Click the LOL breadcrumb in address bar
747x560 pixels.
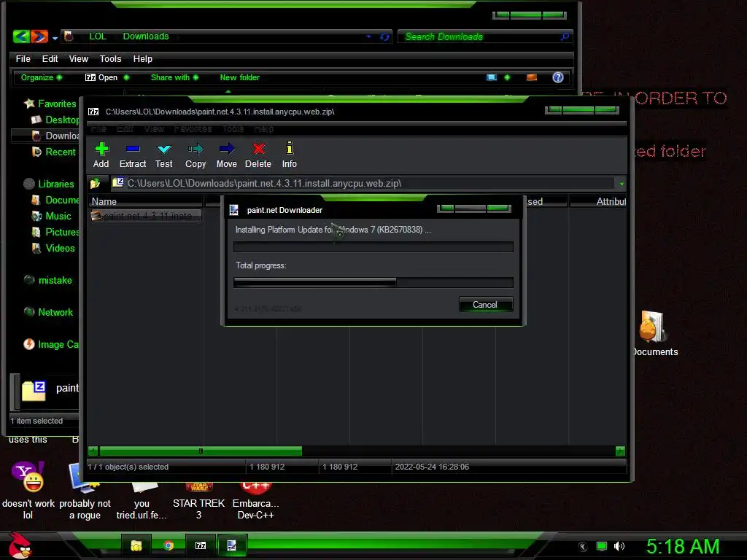click(x=98, y=36)
